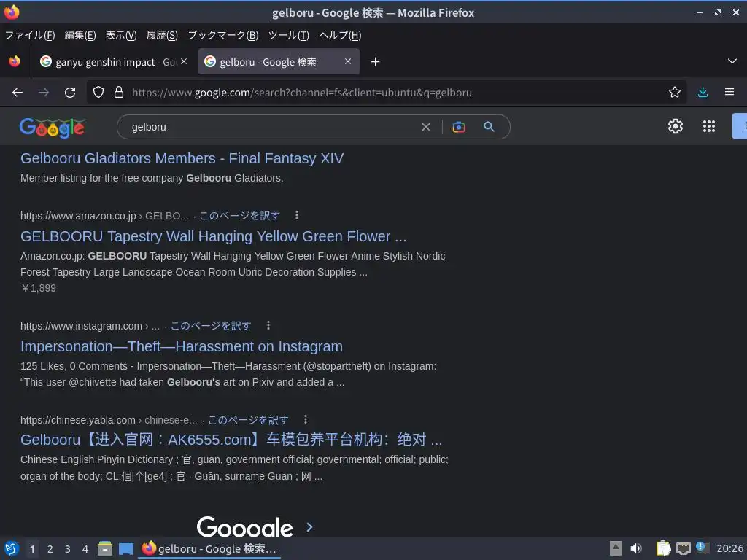The image size is (747, 560).
Task: Go to next results page arrow
Action: point(309,527)
